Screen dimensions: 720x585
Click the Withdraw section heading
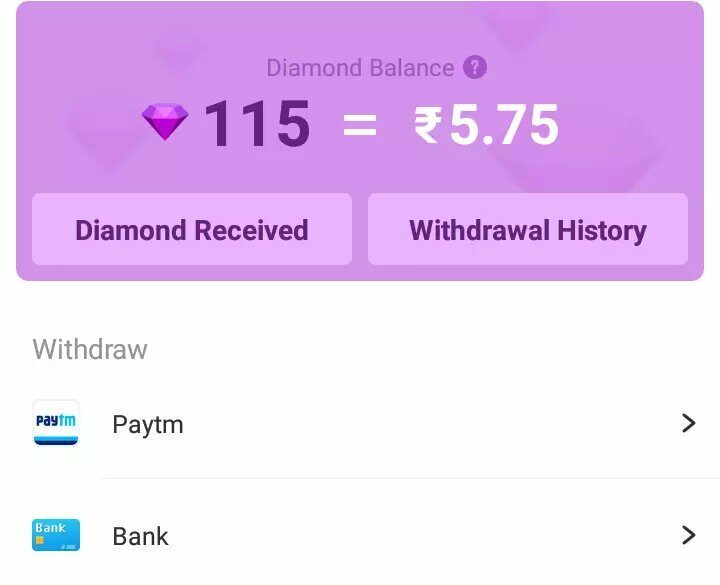(x=90, y=349)
